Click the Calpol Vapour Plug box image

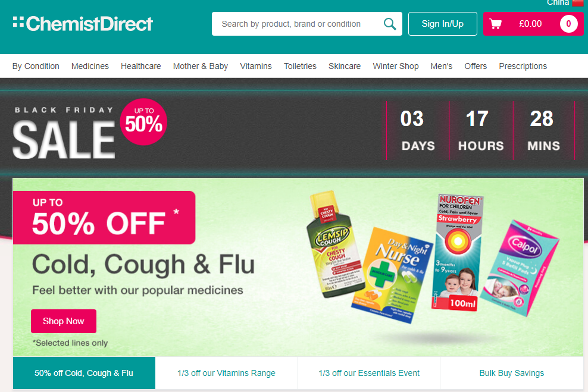[520, 268]
